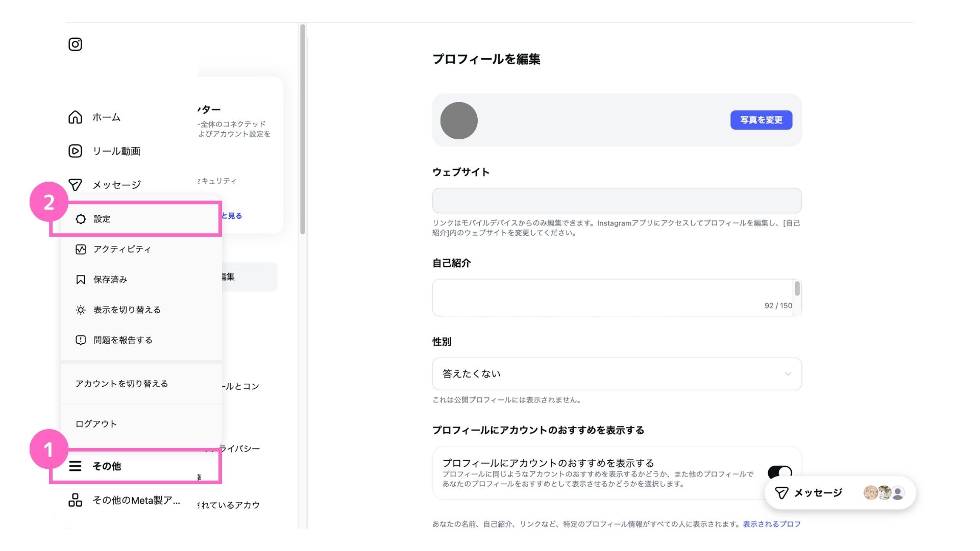Click the 表示されるプロフ link

pos(771,524)
